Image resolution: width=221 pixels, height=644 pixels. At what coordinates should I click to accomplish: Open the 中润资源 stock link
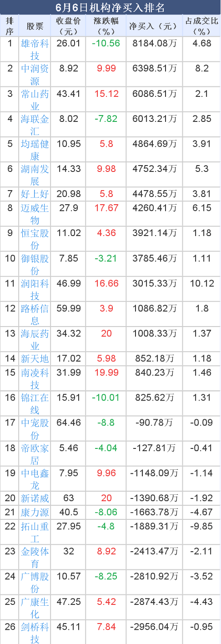pos(35,74)
